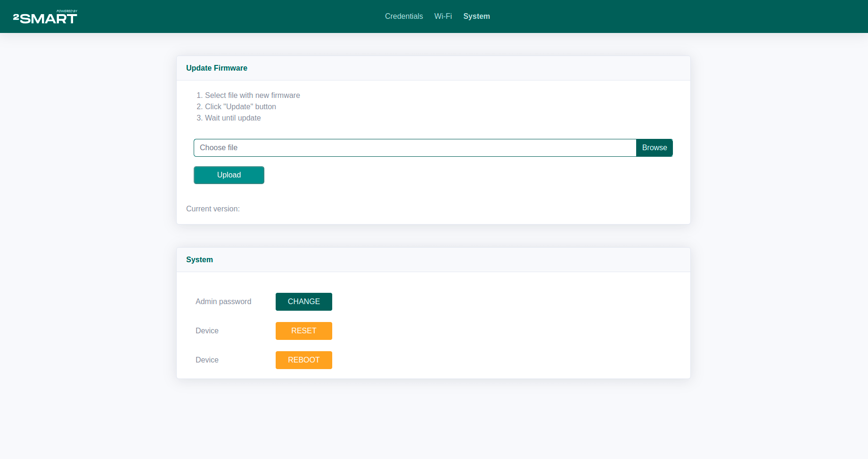Screen dimensions: 868x459
Task: Click 'Select file with new firmware' step
Action: (x=253, y=96)
